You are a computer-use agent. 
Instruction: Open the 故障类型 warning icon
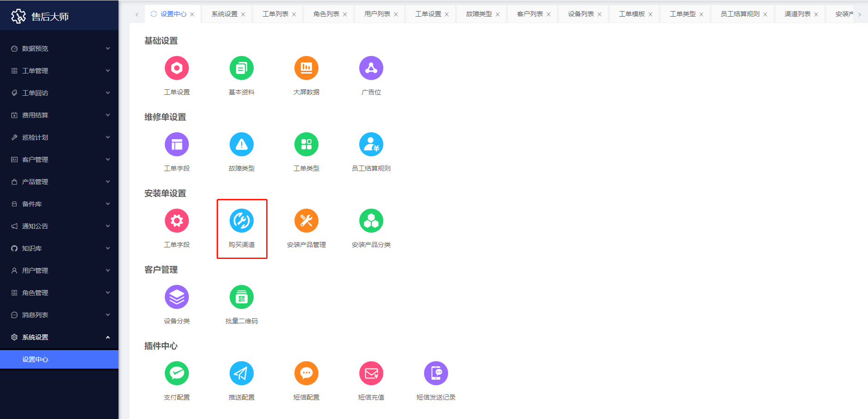(x=242, y=145)
